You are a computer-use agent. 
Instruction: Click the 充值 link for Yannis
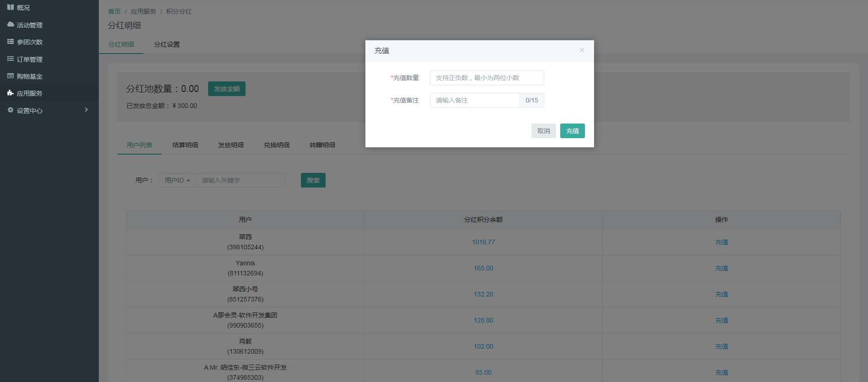coord(721,268)
